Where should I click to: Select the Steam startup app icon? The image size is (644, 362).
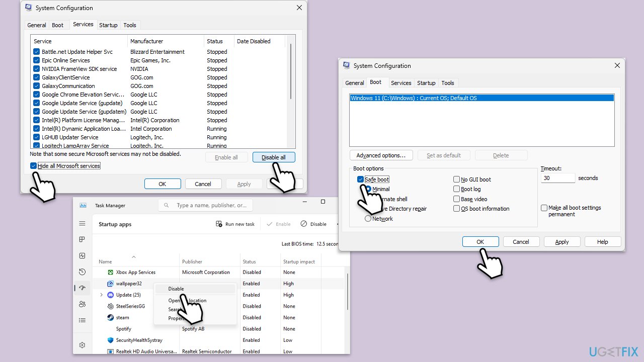(111, 317)
